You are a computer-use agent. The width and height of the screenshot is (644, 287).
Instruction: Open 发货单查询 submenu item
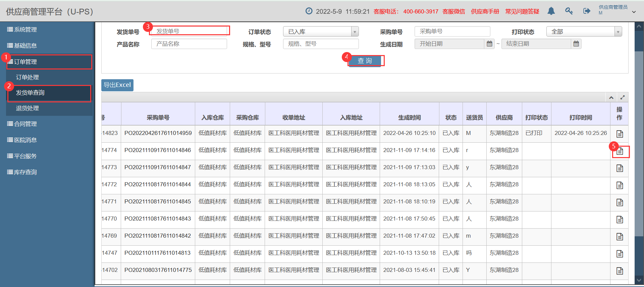pyautogui.click(x=49, y=93)
